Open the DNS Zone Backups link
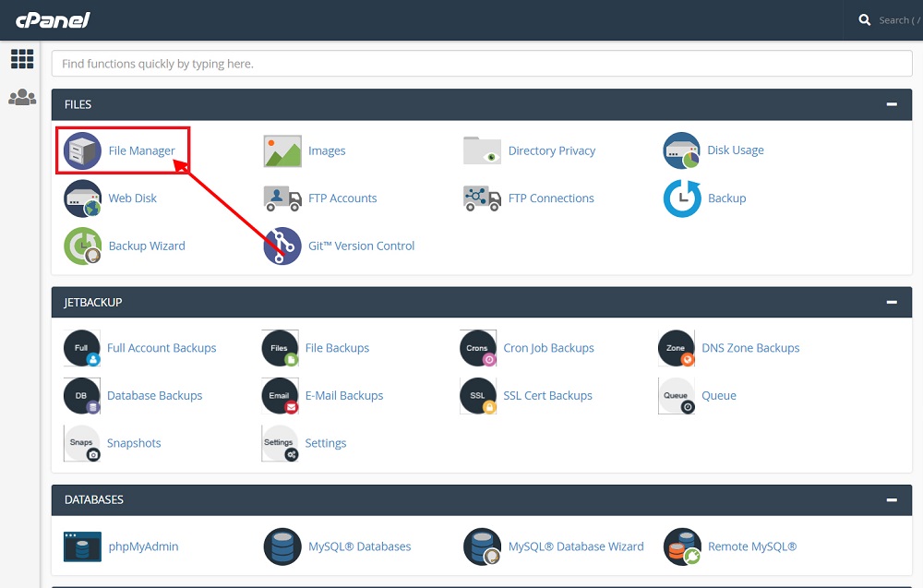This screenshot has height=588, width=923. pyautogui.click(x=750, y=348)
